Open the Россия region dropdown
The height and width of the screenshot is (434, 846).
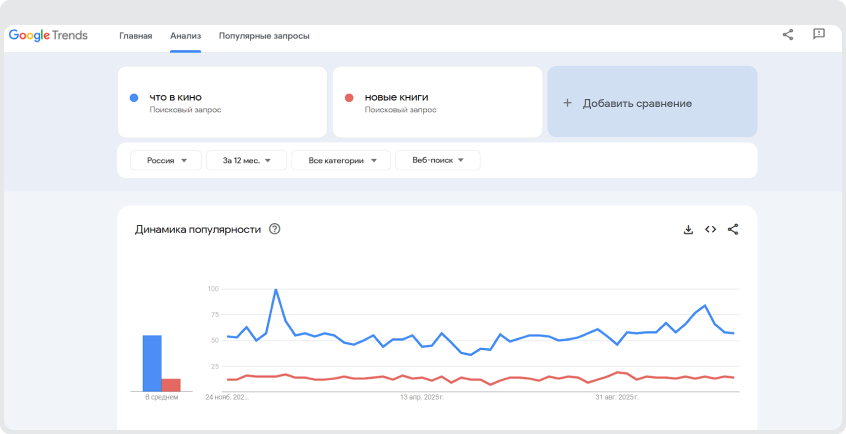(166, 160)
